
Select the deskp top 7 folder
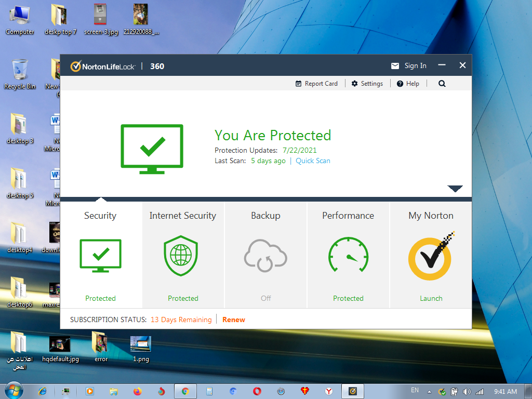tap(60, 20)
